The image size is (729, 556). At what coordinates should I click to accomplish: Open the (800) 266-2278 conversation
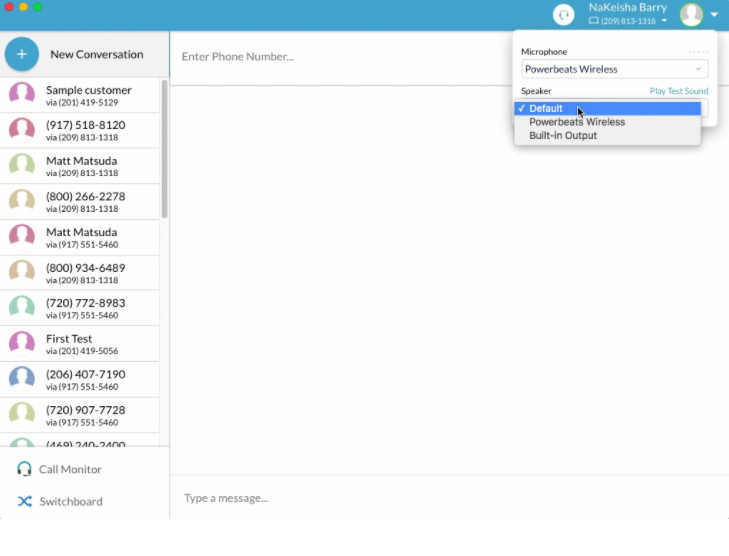pos(80,202)
